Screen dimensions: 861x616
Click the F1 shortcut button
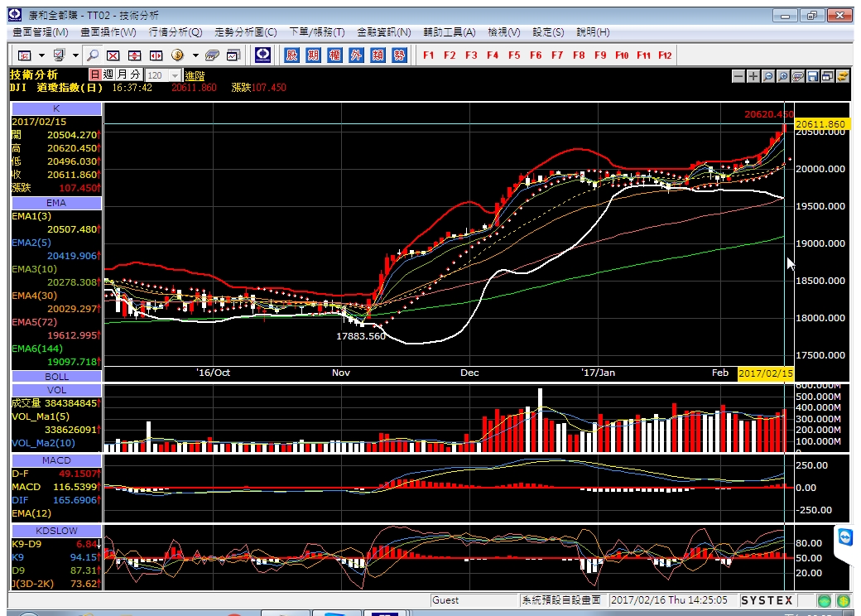click(428, 55)
